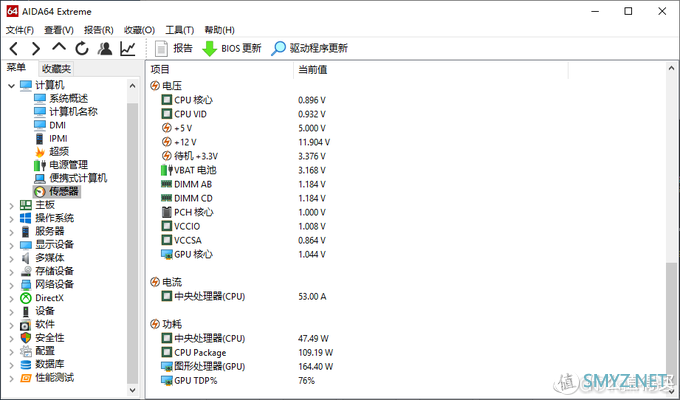Refresh using the circular arrow toolbar icon
Viewport: 680px width, 400px height.
pos(82,49)
